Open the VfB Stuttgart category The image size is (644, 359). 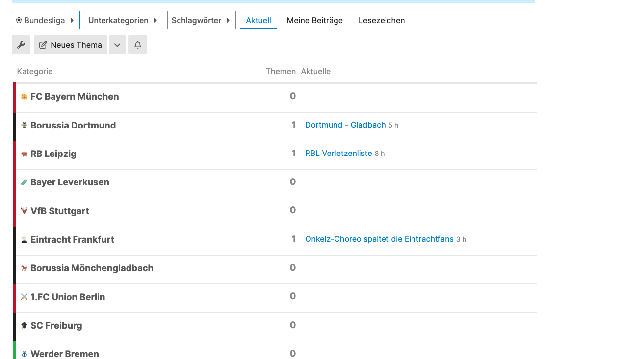click(x=60, y=211)
